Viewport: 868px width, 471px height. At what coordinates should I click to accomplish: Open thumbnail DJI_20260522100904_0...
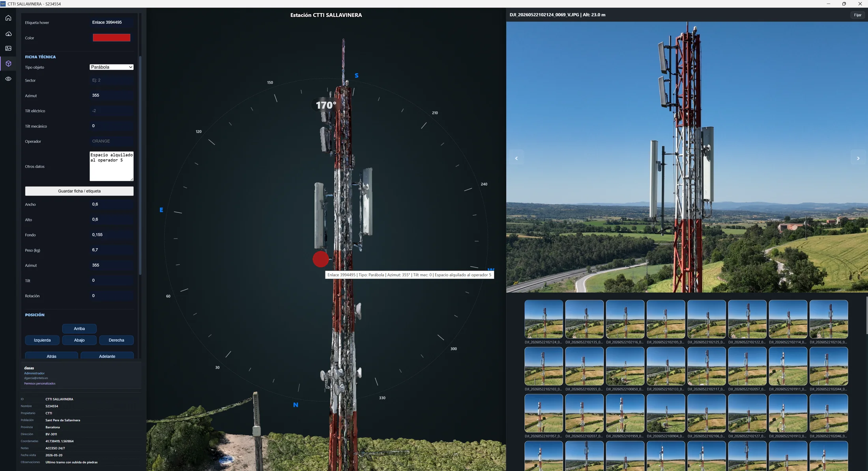pos(666,413)
